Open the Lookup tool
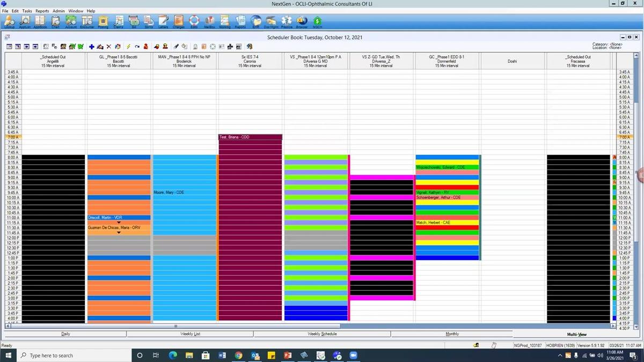 coord(9,21)
